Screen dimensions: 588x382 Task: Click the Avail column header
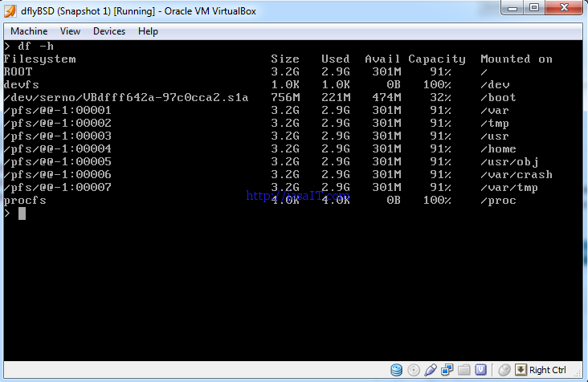pos(382,59)
